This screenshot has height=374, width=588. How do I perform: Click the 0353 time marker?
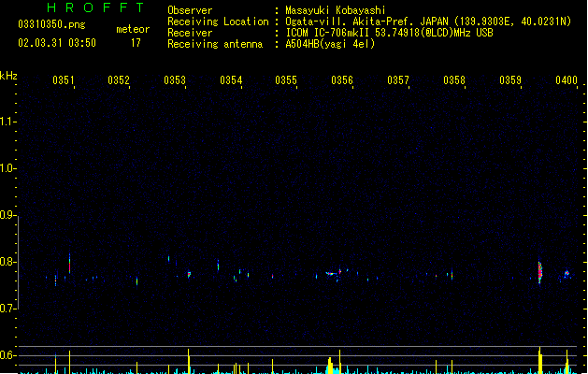[175, 80]
